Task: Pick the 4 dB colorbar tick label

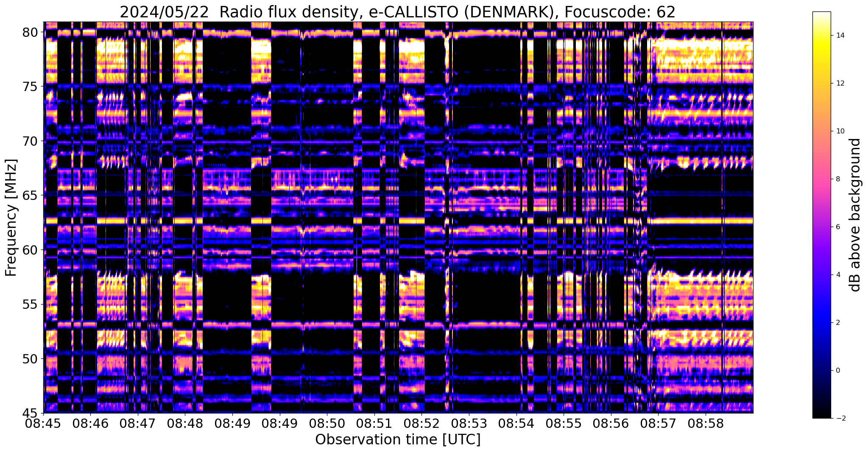Action: point(837,275)
